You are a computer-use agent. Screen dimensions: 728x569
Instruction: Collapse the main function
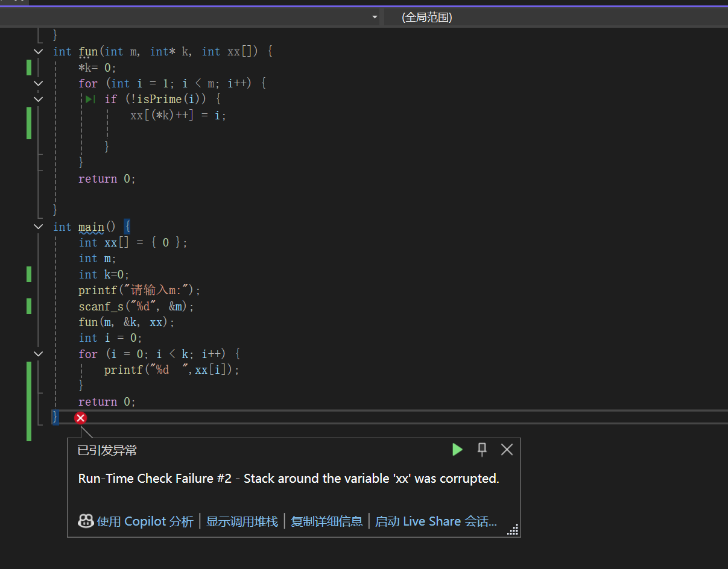point(39,227)
